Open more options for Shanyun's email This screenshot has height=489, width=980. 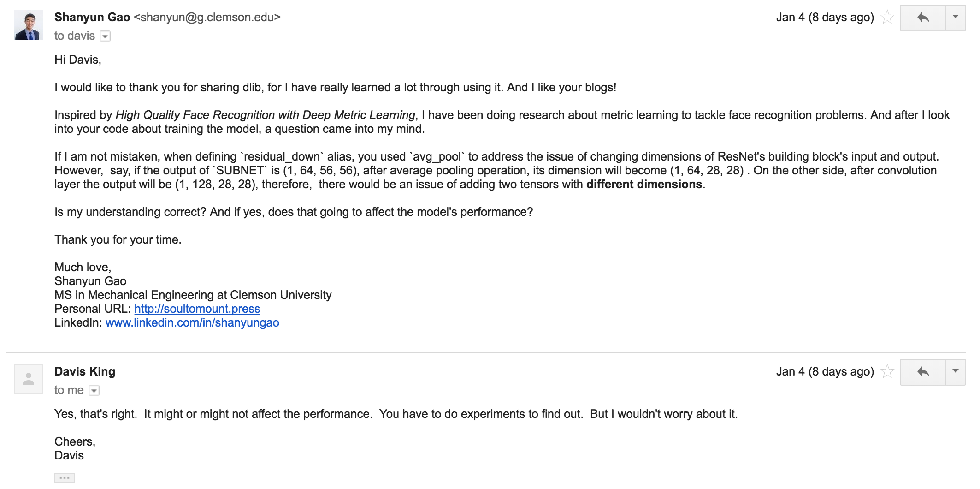[956, 18]
